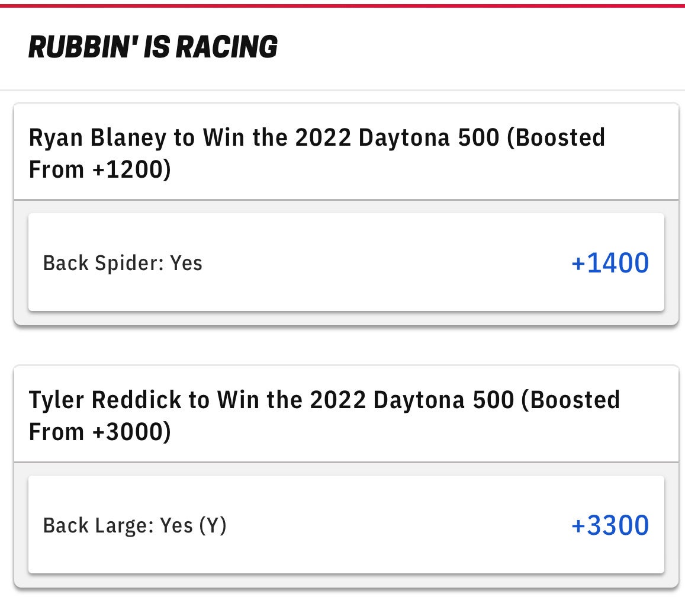The image size is (685, 616).
Task: Click the "(Y)" marker in Back Large row
Action: (x=213, y=525)
